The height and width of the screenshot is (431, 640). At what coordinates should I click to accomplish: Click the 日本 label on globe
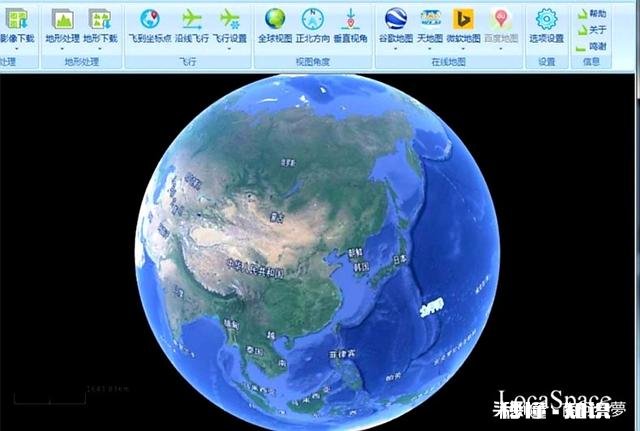tap(400, 259)
